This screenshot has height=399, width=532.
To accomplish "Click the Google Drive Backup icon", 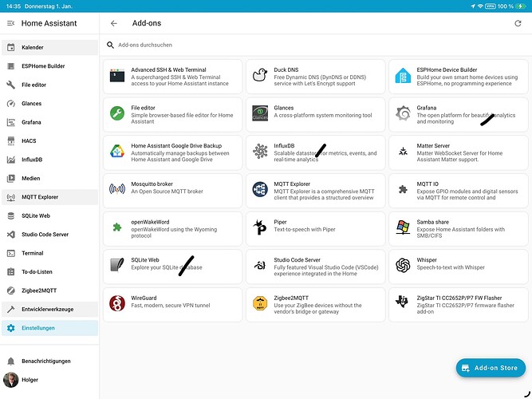I will tap(117, 151).
